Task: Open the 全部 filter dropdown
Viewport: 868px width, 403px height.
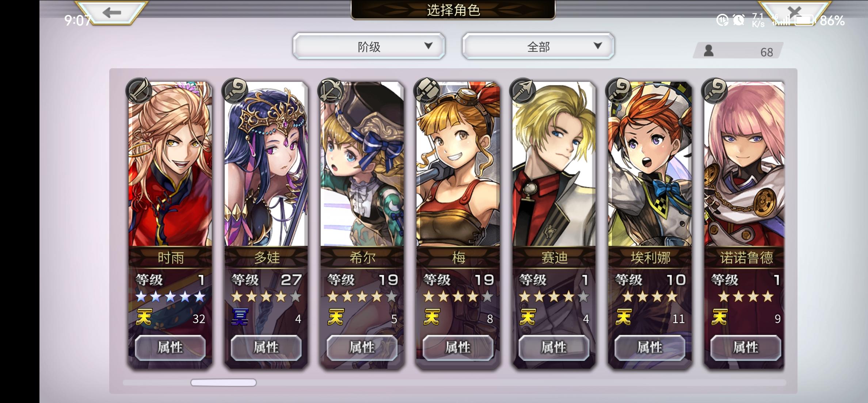Action: tap(538, 46)
